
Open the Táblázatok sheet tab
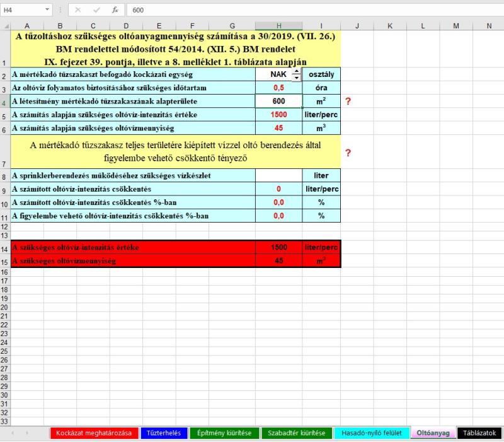(x=479, y=433)
